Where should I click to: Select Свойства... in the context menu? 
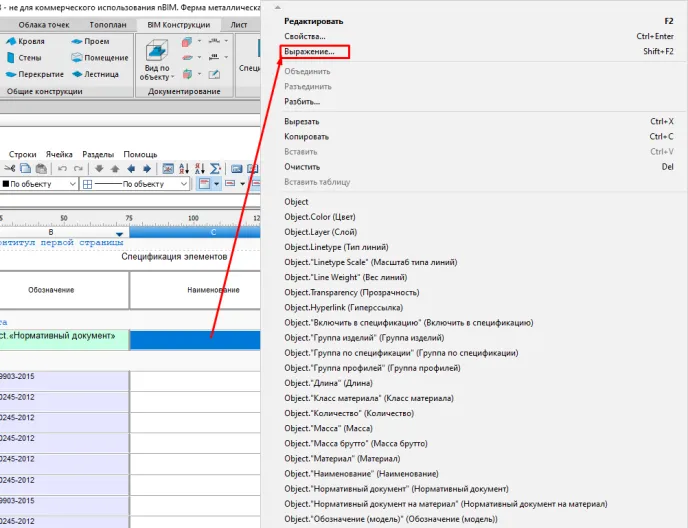pos(304,36)
